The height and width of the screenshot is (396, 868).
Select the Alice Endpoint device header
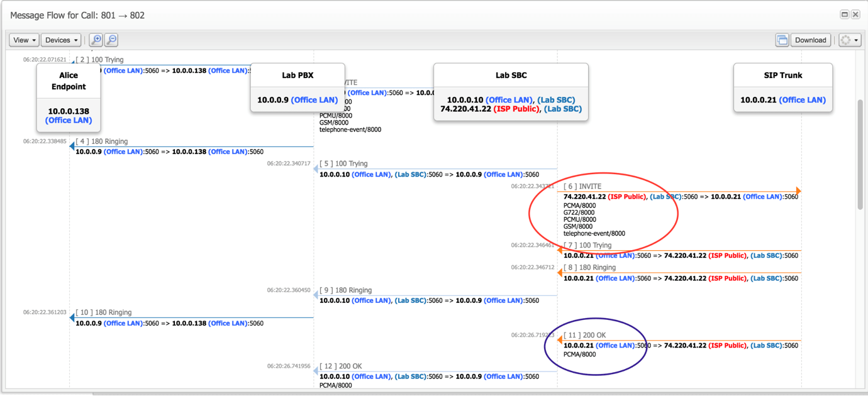tap(68, 79)
